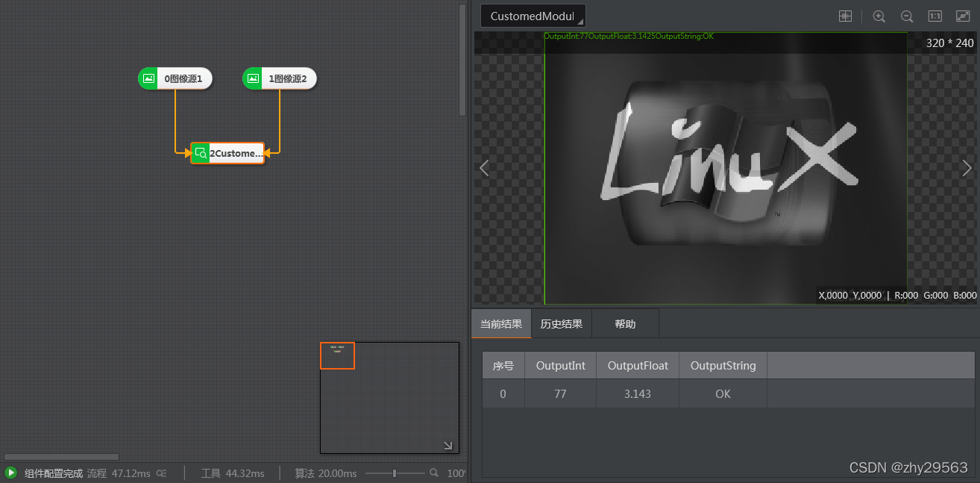Click the result cell showing 77
This screenshot has width=980, height=483.
click(560, 393)
